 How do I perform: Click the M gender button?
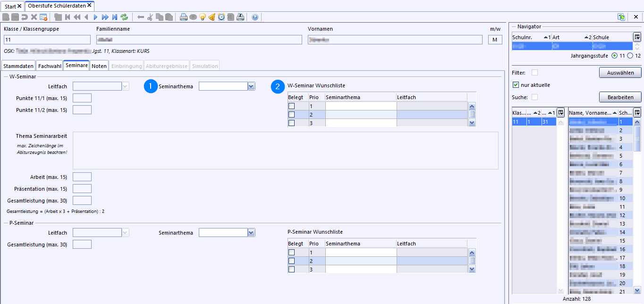495,40
